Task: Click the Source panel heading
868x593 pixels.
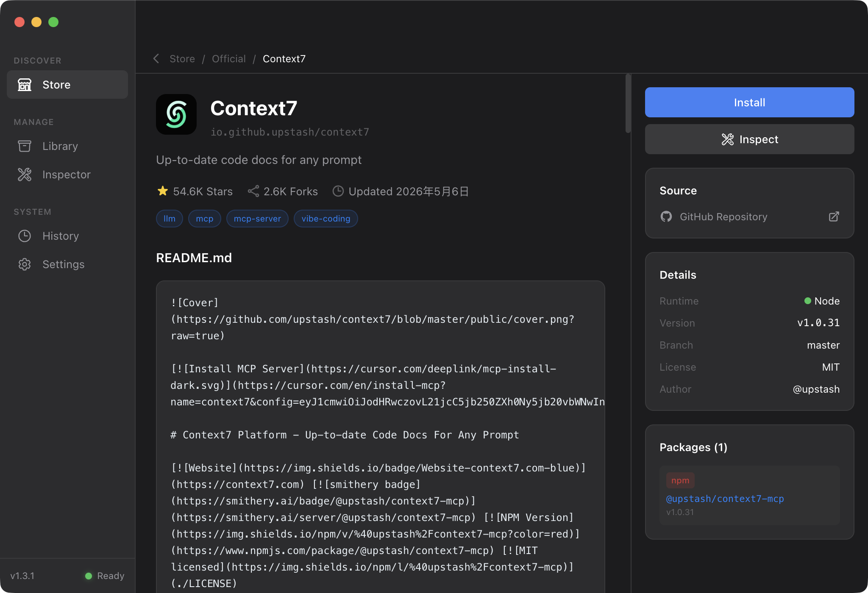Action: pyautogui.click(x=678, y=191)
